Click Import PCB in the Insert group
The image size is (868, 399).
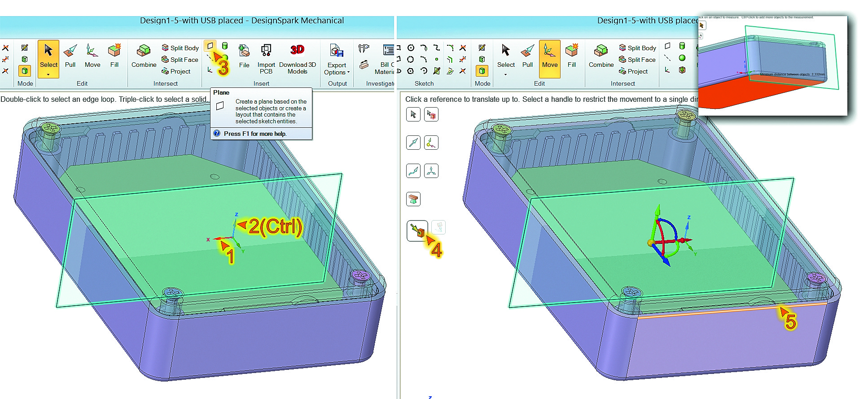266,58
